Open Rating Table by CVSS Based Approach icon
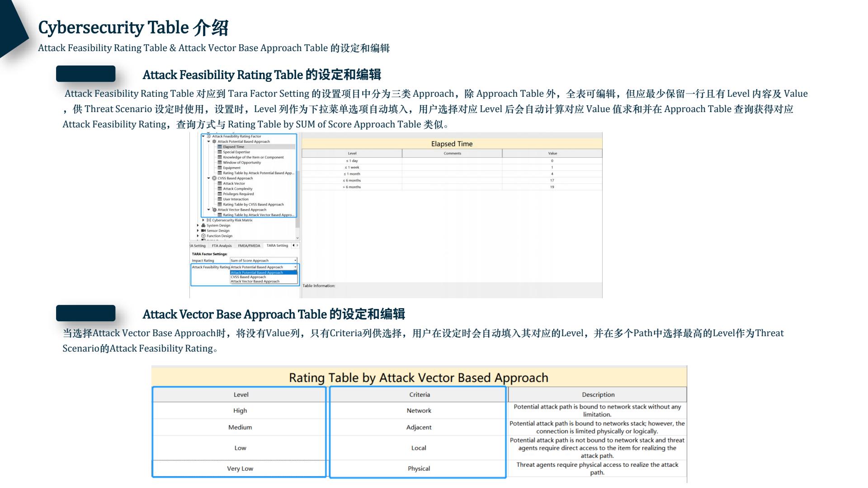868x488 pixels. 219,204
